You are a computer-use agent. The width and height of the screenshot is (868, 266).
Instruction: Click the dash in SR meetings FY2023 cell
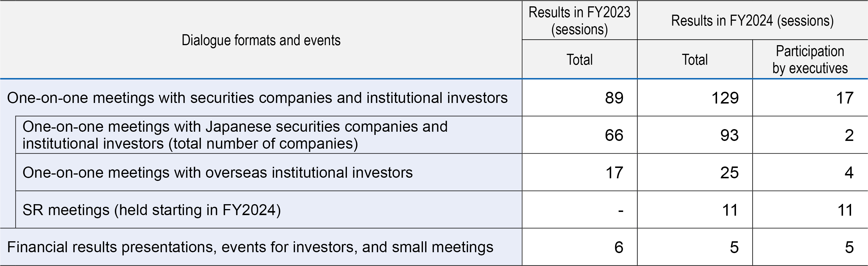(621, 210)
